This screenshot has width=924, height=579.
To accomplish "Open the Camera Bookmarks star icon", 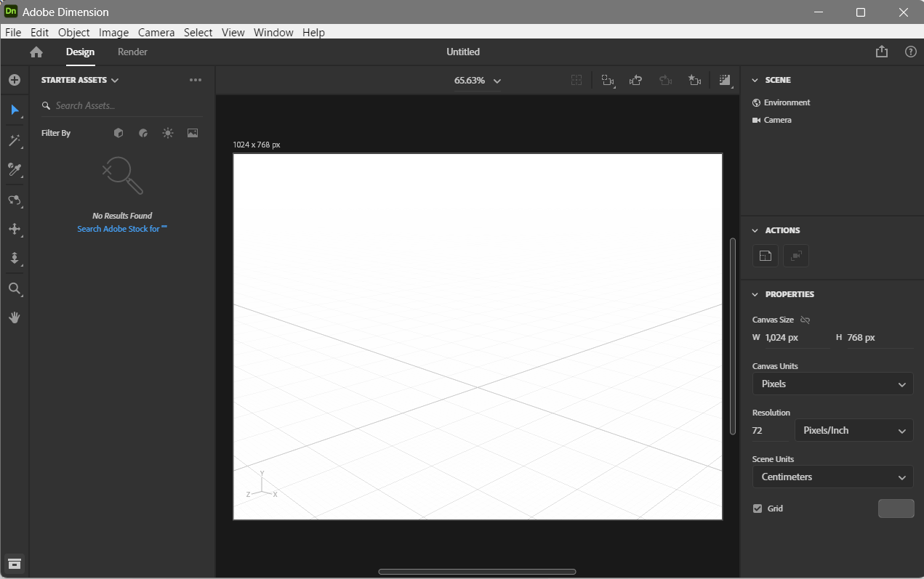I will (x=694, y=80).
